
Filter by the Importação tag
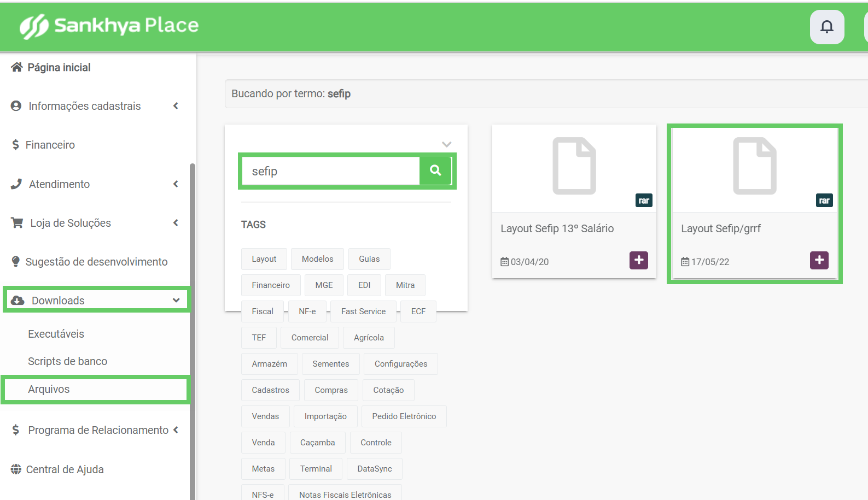325,416
